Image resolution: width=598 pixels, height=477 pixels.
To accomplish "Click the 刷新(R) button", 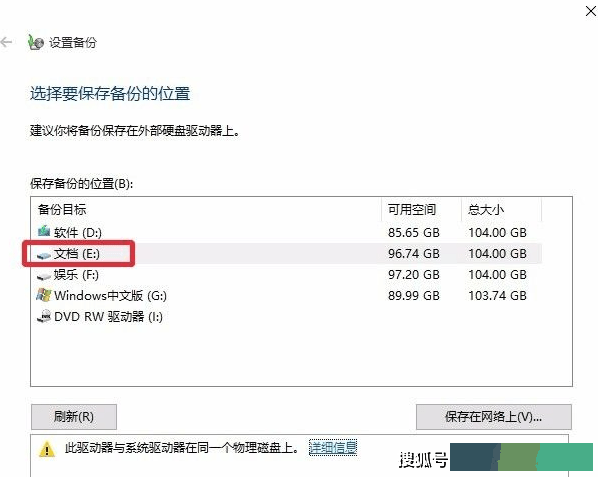I will click(74, 417).
